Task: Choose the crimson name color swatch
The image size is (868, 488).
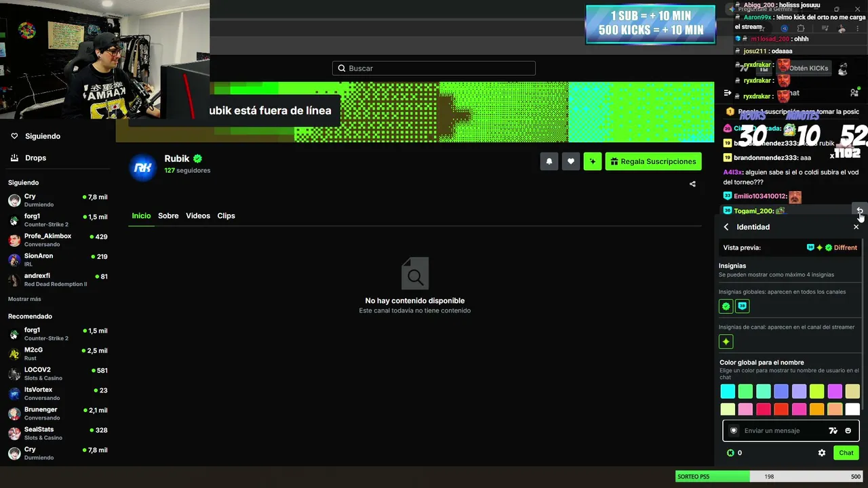Action: [764, 409]
